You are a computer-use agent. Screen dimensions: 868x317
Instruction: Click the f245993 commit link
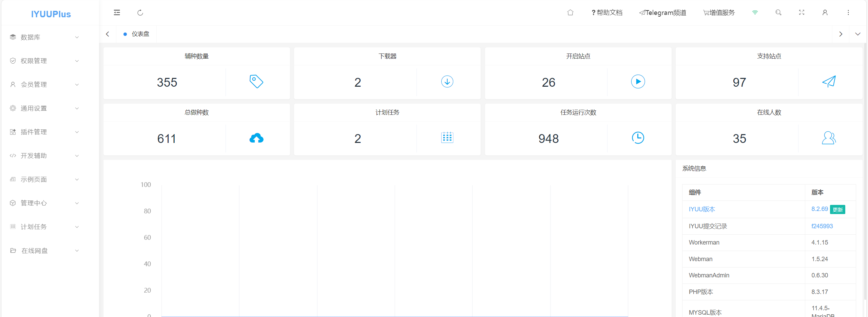822,226
